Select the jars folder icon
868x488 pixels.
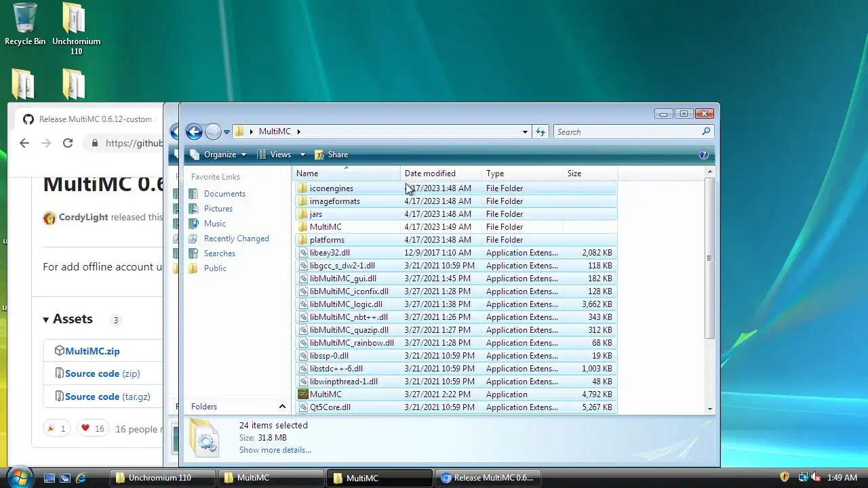click(303, 214)
